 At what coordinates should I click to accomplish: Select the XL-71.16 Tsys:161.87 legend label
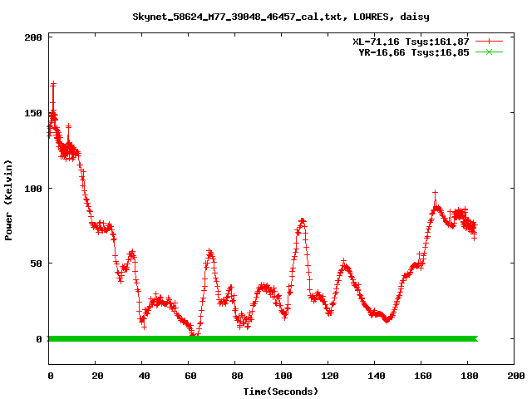(x=411, y=42)
